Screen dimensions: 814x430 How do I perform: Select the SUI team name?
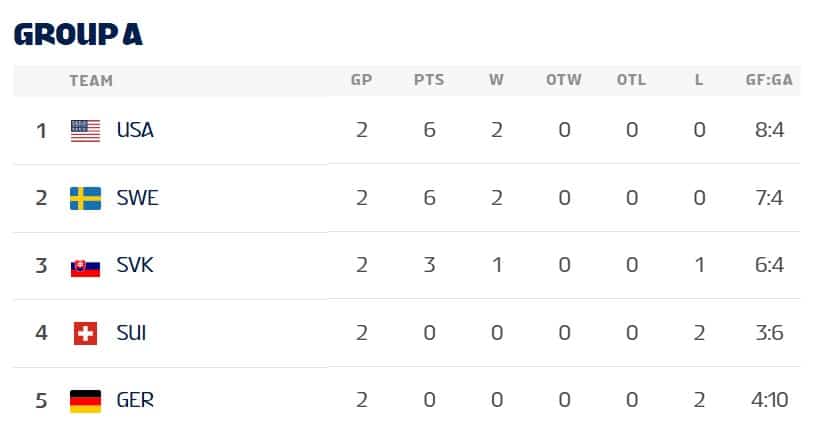point(131,333)
